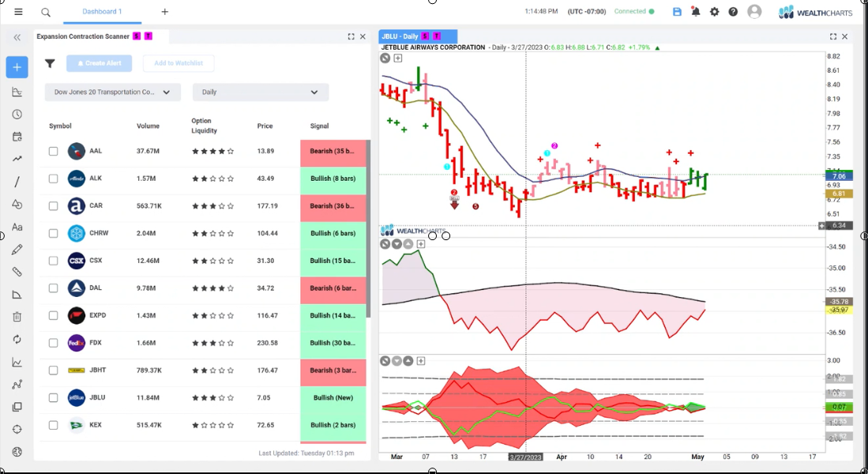Select the shapes drawing tool
The width and height of the screenshot is (868, 474).
[x=17, y=205]
